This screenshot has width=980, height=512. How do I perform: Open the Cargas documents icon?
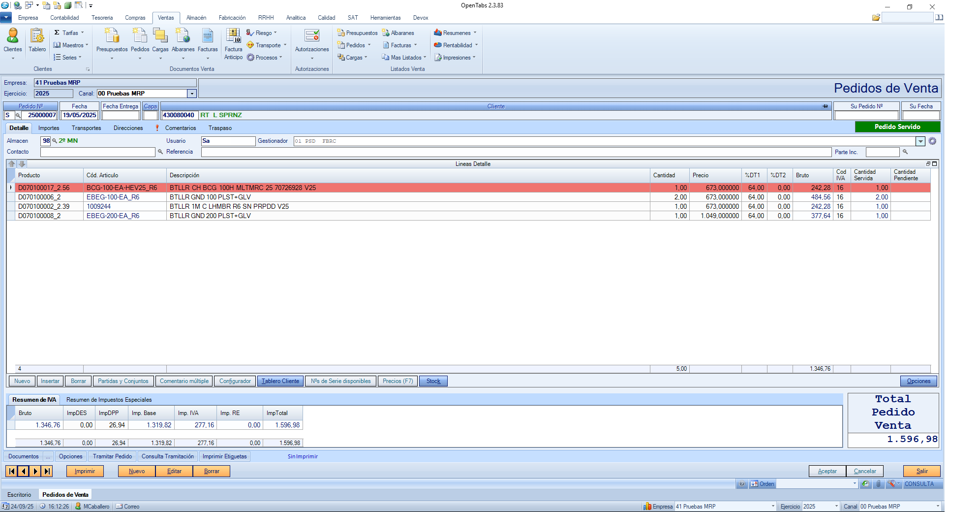[160, 39]
